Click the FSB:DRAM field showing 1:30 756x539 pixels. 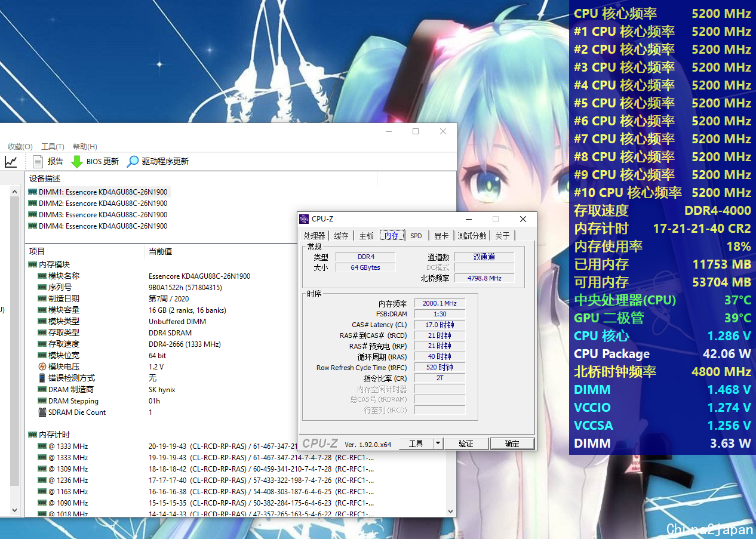coord(439,314)
